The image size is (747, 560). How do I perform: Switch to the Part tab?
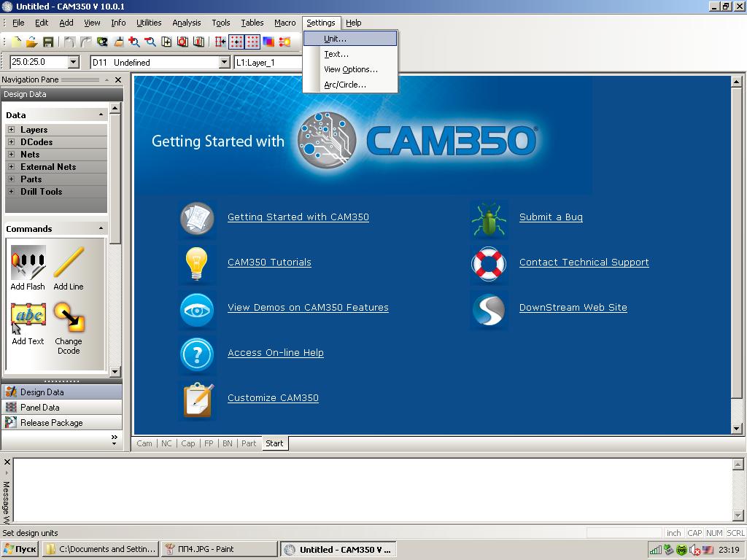coord(249,443)
